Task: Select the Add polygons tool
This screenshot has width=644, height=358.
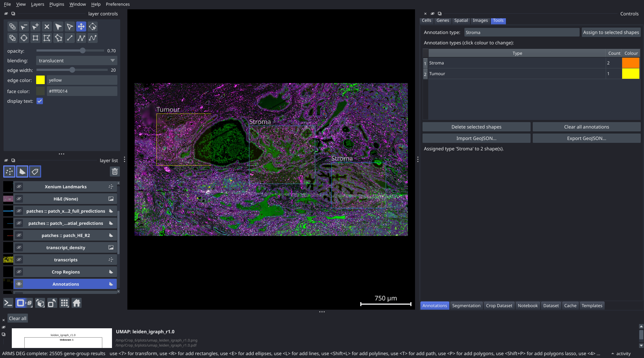Action: tap(47, 38)
